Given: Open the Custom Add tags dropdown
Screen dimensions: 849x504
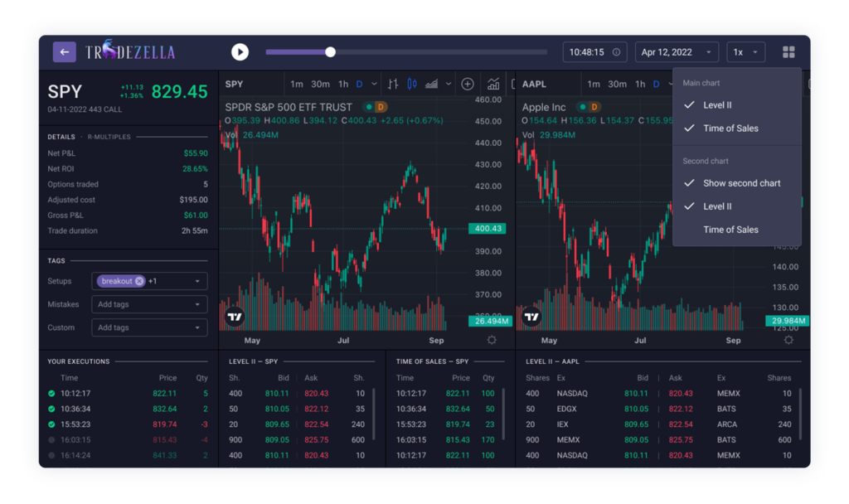Looking at the screenshot, I should [149, 327].
